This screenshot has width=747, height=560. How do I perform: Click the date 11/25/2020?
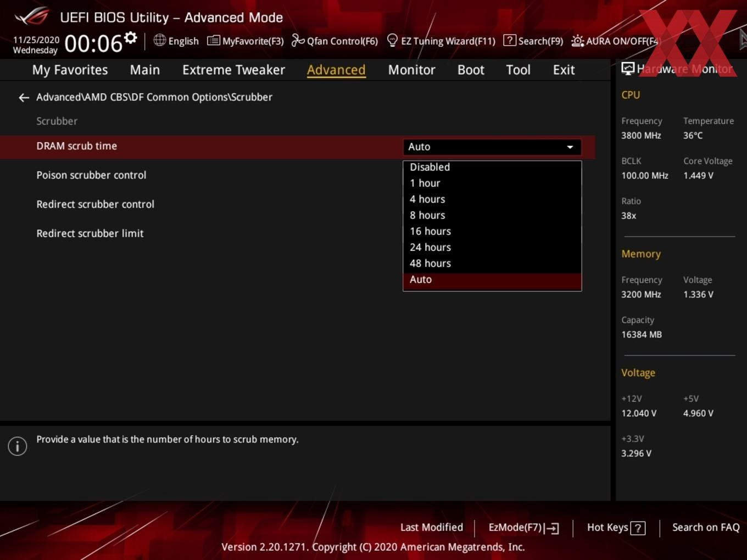click(x=36, y=40)
